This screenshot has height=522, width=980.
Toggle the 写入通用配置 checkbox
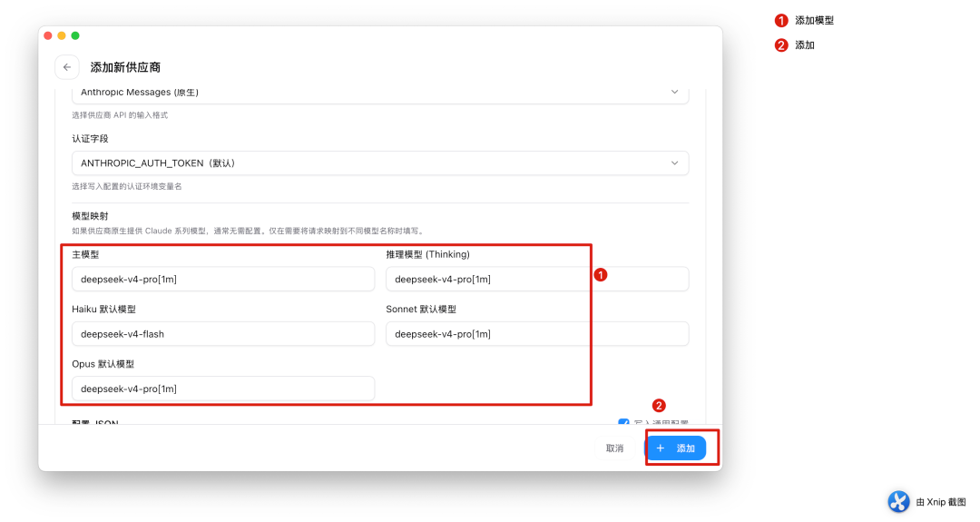[623, 422]
